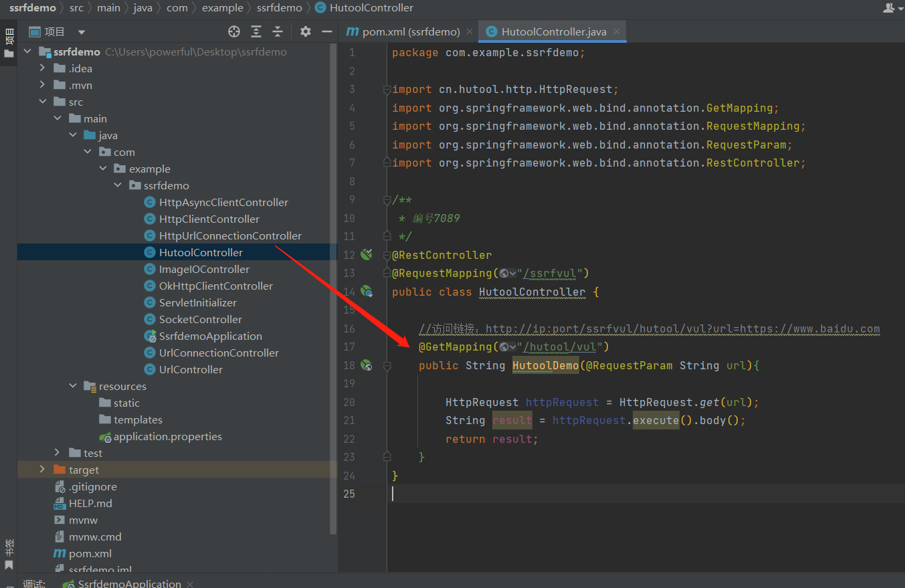
Task: Click 'example' in the breadcrumb path
Action: 223,8
